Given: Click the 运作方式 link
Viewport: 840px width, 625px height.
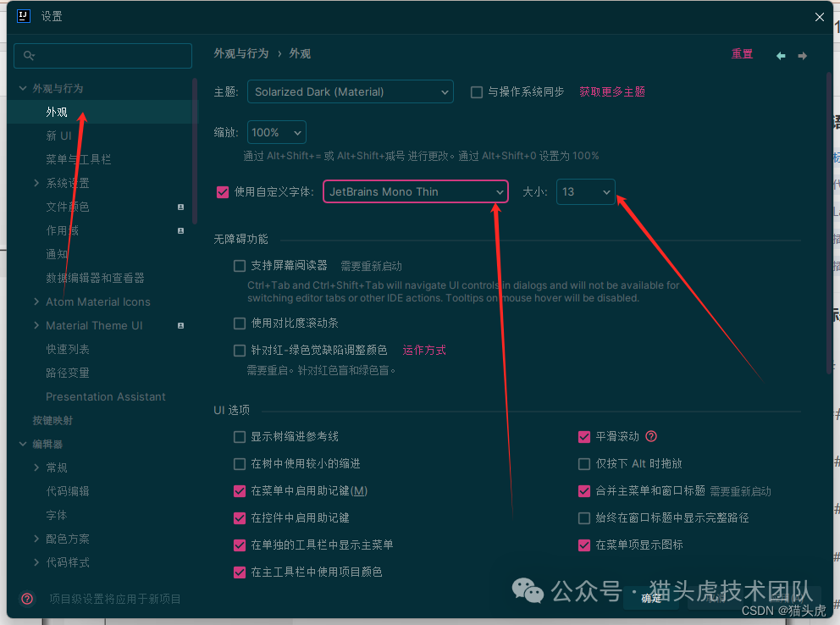Looking at the screenshot, I should coord(423,351).
